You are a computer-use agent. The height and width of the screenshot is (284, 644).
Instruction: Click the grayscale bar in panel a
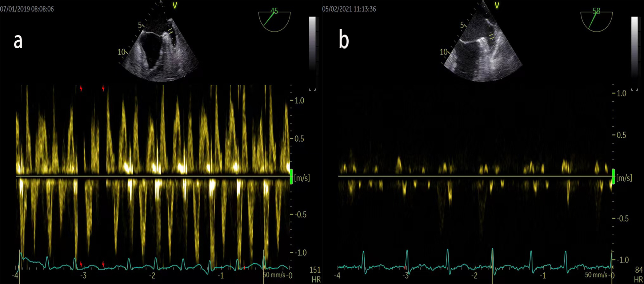312,43
